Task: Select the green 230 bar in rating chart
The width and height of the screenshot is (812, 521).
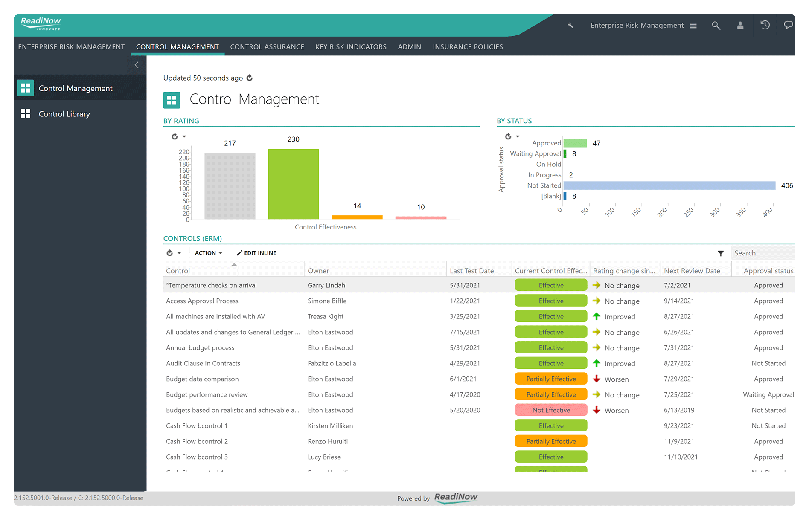Action: 293,184
